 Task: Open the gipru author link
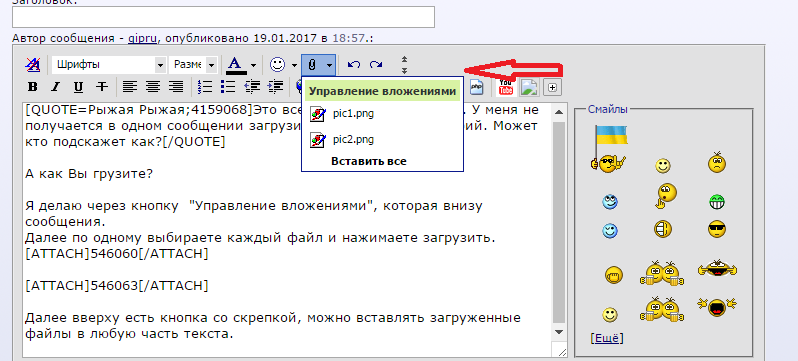[x=142, y=39]
